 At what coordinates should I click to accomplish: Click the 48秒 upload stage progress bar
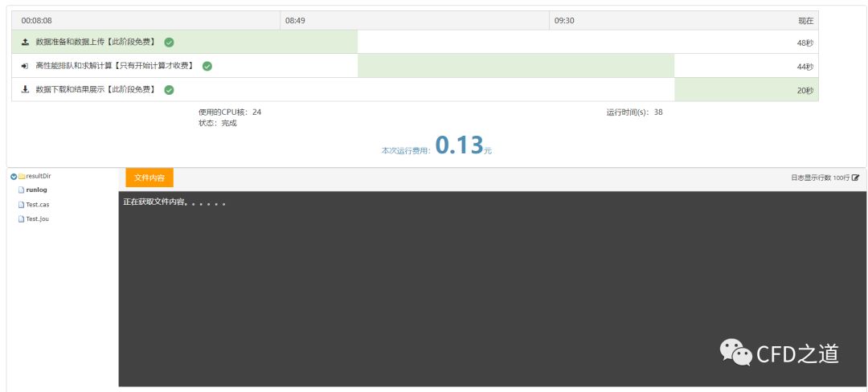[x=185, y=42]
